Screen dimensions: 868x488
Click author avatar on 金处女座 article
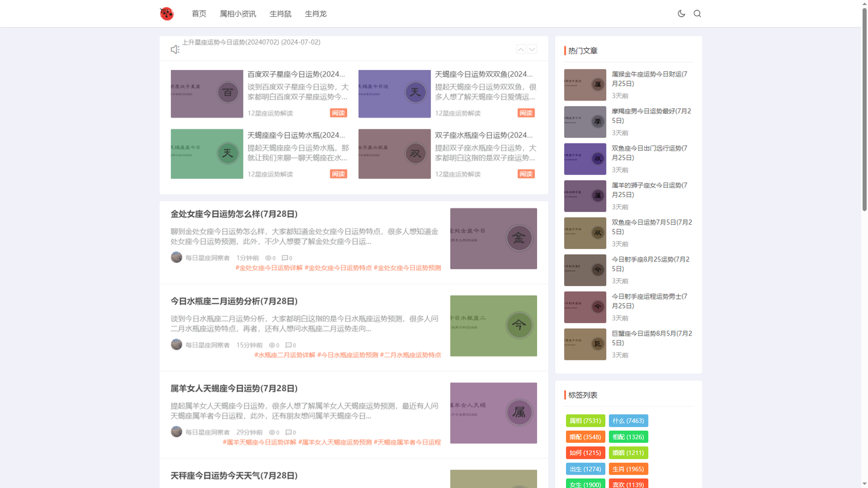[x=177, y=257]
